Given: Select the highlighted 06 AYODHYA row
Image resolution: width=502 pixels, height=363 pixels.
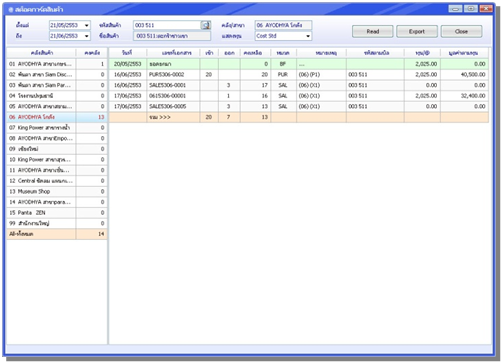Looking at the screenshot, I should tap(57, 117).
